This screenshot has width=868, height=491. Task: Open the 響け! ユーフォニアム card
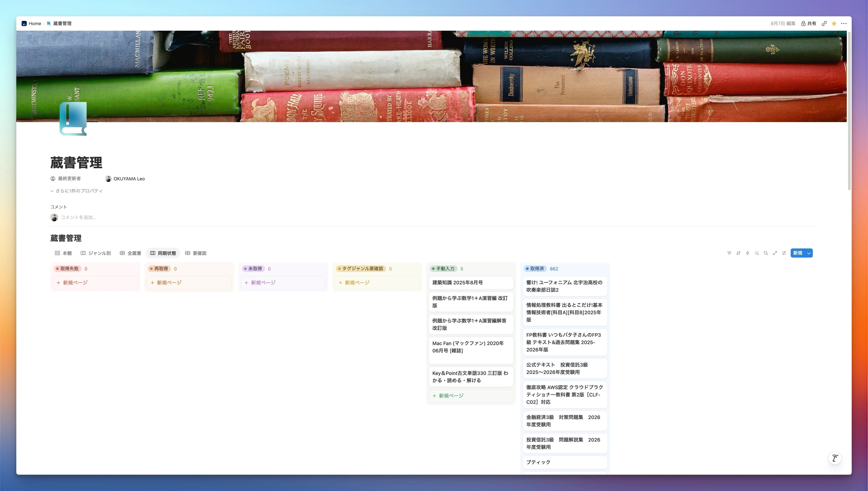565,286
